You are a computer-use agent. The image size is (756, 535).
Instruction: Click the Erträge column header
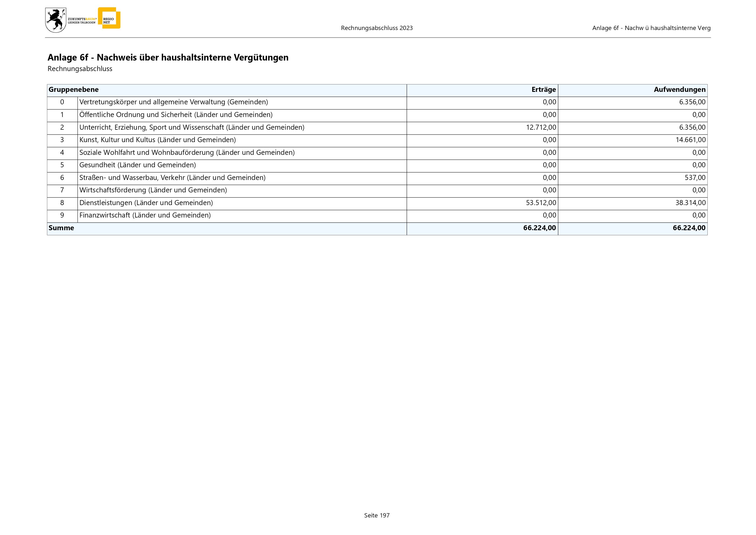tap(543, 90)
